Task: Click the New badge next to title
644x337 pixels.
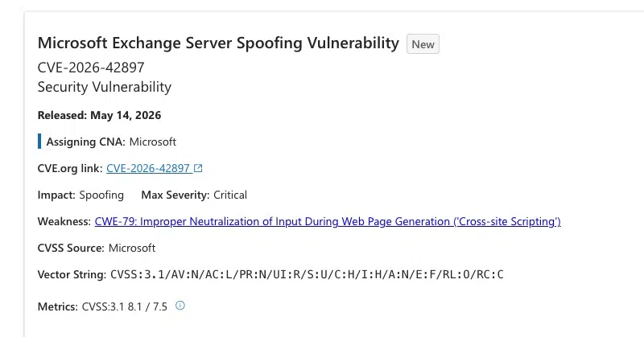Action: tap(423, 44)
